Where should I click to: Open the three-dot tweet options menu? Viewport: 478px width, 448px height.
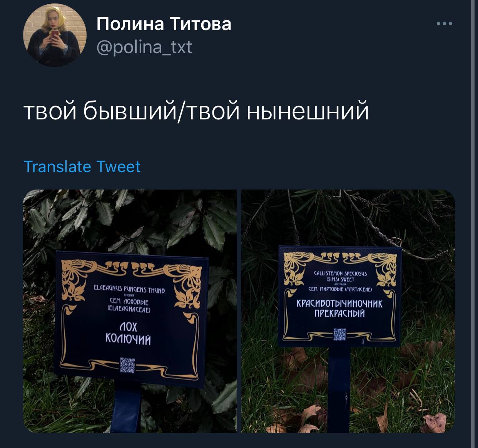click(445, 24)
